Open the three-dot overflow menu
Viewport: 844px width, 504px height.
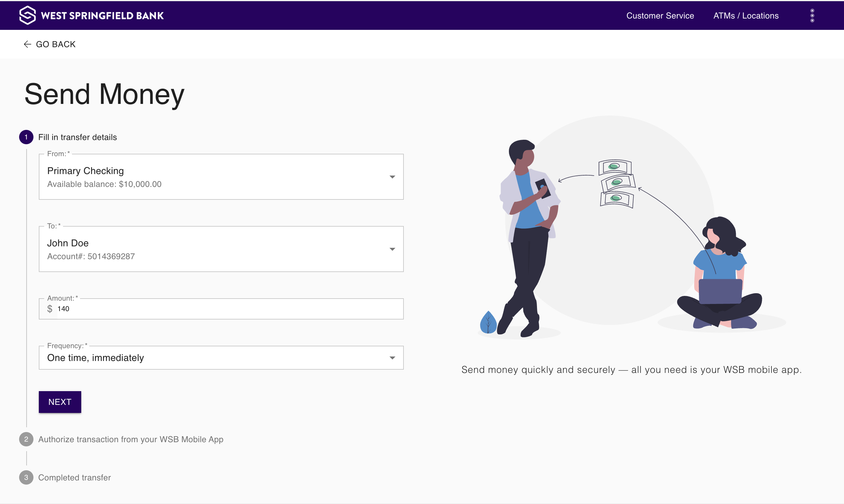(x=812, y=15)
